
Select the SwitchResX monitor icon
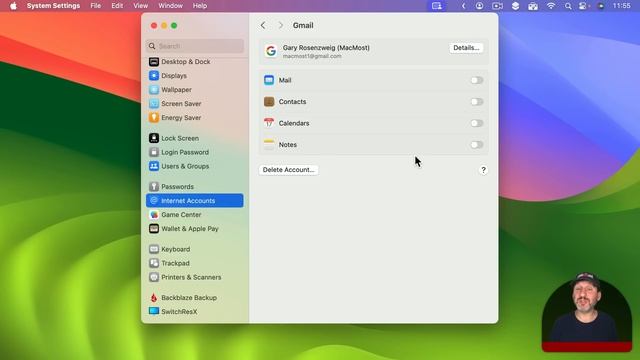point(154,311)
